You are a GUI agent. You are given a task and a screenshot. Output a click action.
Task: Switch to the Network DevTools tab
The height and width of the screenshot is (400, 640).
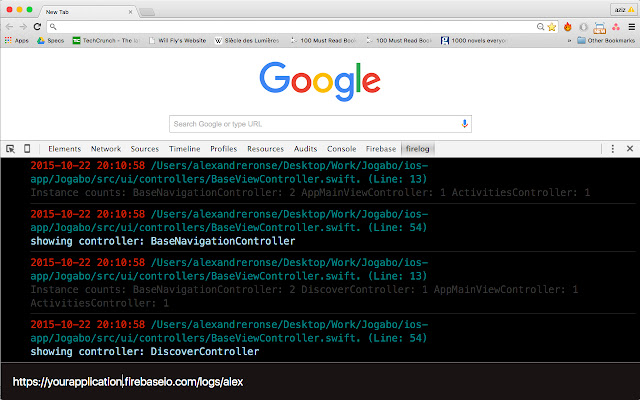point(106,149)
